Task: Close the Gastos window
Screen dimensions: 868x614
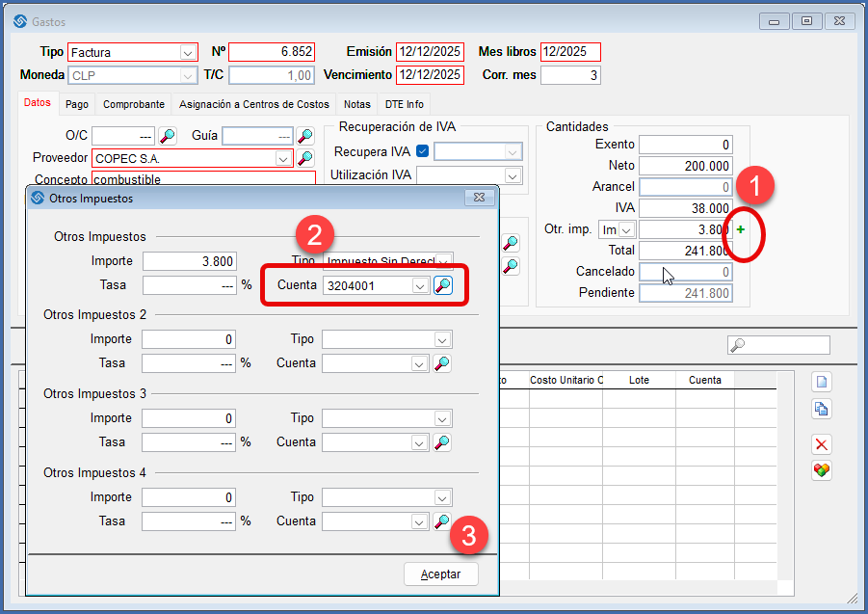Action: click(839, 21)
